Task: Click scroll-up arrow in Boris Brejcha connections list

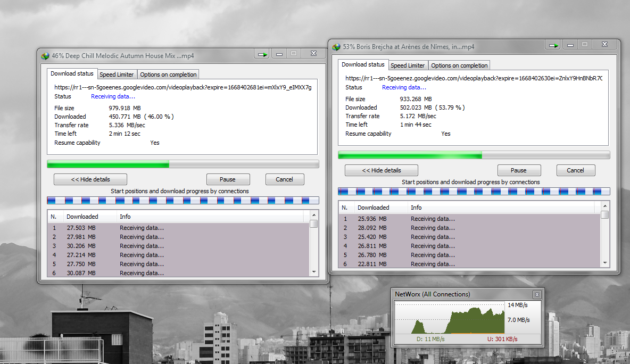Action: pos(604,206)
